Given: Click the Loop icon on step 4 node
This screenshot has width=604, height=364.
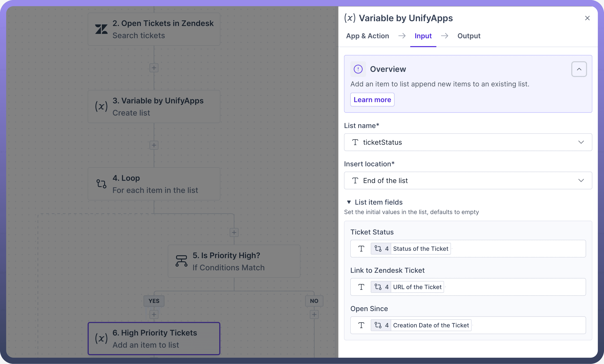Looking at the screenshot, I should (101, 184).
